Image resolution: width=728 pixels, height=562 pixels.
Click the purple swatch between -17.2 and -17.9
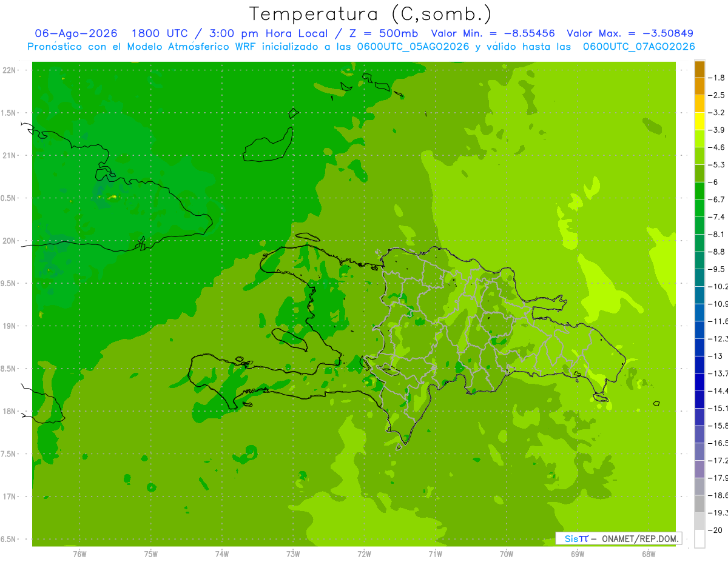(699, 469)
